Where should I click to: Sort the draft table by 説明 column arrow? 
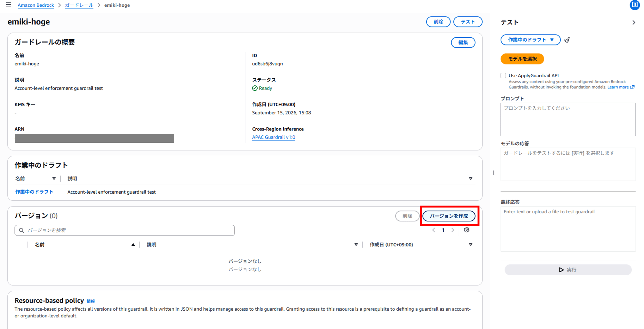pos(470,179)
